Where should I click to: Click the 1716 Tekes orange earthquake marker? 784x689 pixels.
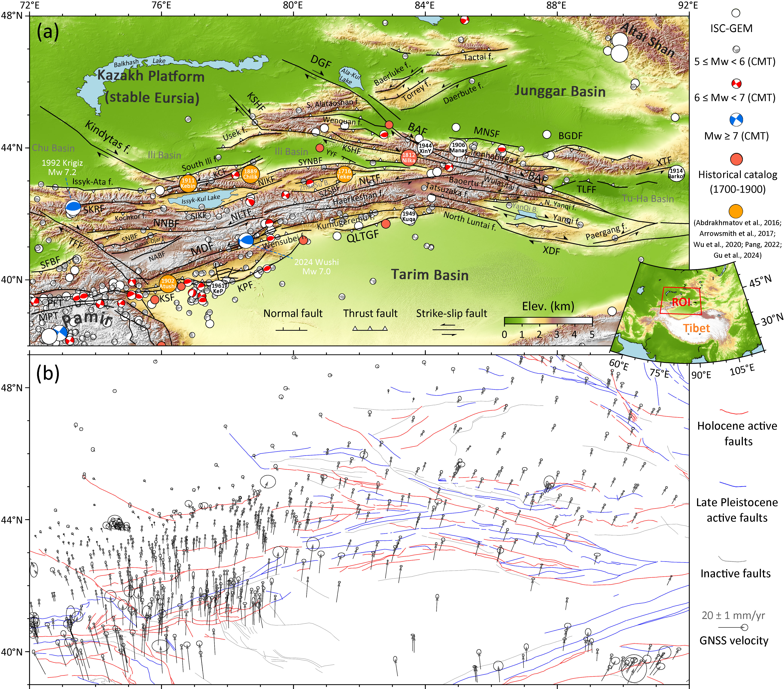coord(344,174)
